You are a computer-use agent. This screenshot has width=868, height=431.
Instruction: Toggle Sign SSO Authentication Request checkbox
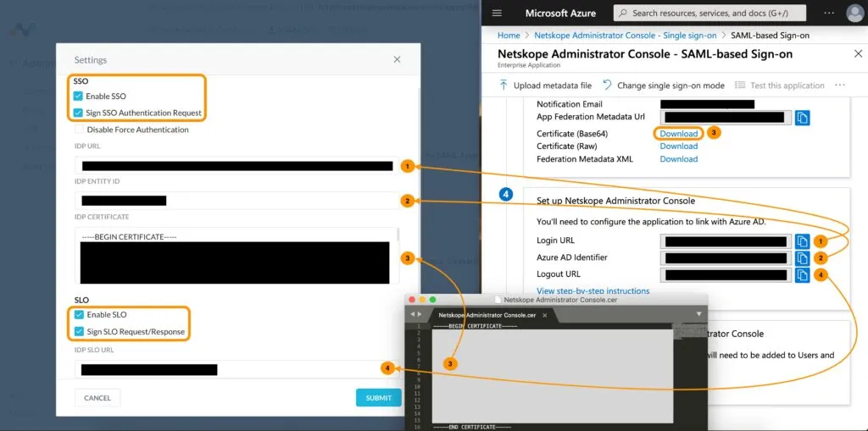click(79, 113)
